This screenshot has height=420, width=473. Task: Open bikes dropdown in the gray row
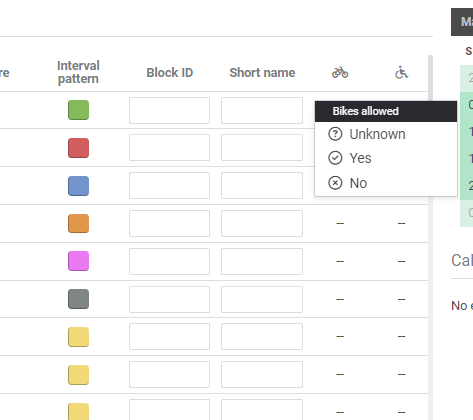340,299
